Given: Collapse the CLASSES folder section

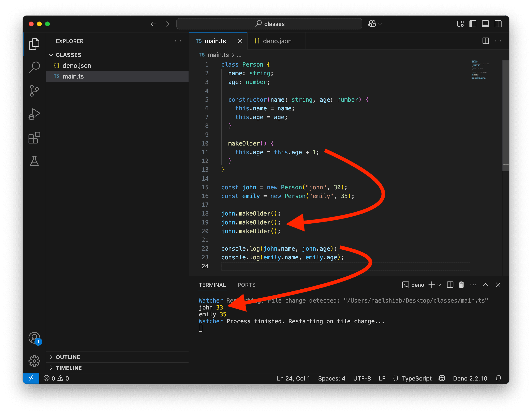Looking at the screenshot, I should coord(68,55).
